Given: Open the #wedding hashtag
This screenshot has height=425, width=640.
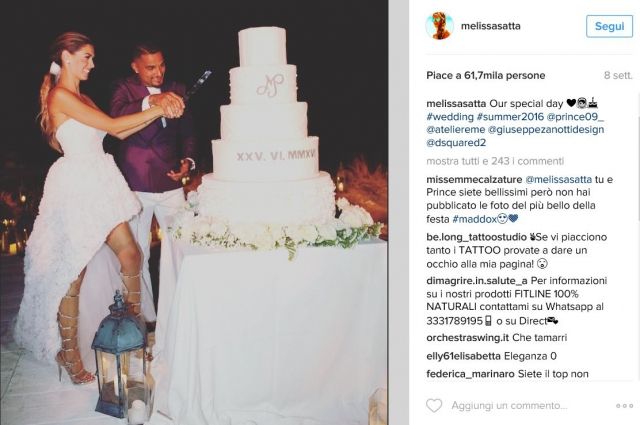Looking at the screenshot, I should pyautogui.click(x=450, y=117).
